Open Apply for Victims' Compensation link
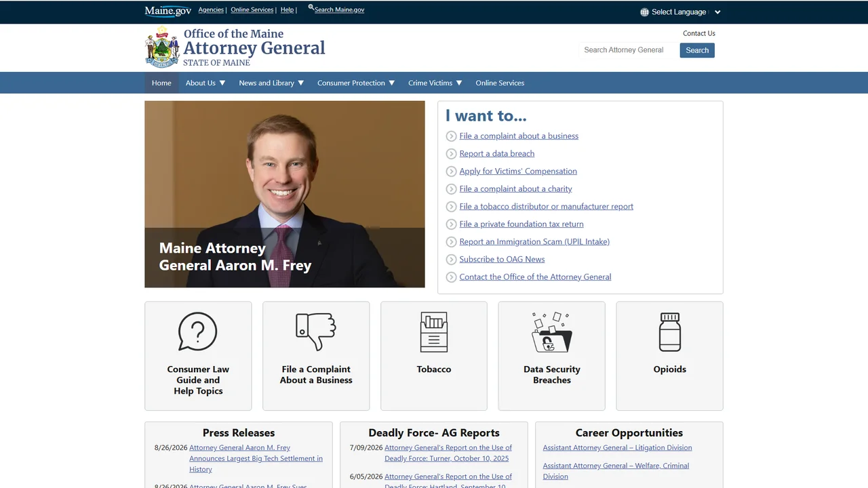 point(518,171)
